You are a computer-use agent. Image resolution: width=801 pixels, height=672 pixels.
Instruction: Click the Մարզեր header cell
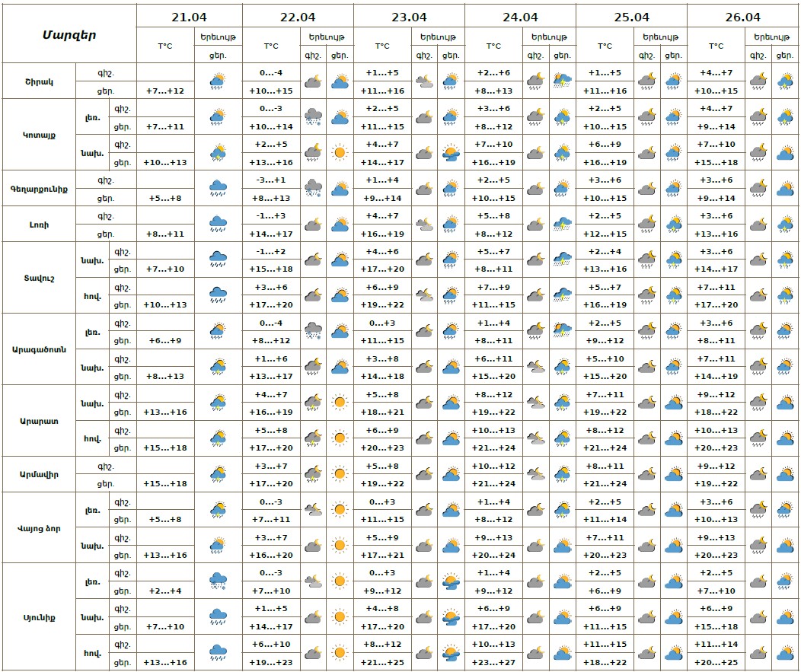(69, 34)
